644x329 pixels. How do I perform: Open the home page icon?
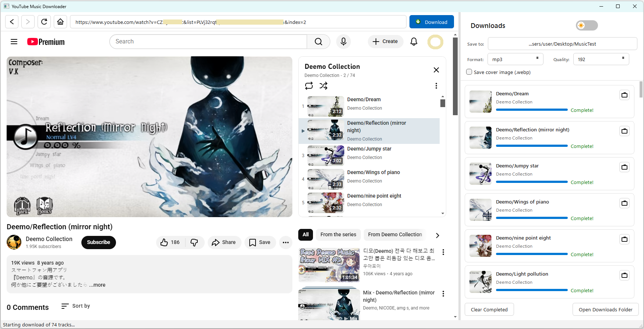[60, 22]
